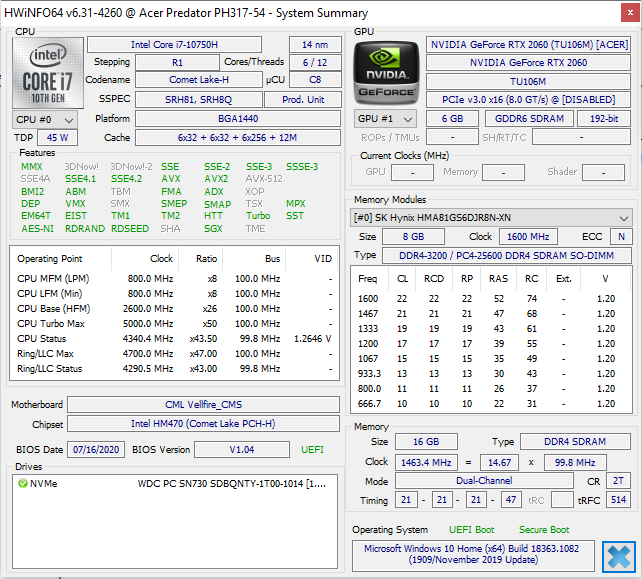The height and width of the screenshot is (579, 642).
Task: Click the Intel HM470 chipset field
Action: point(203,423)
